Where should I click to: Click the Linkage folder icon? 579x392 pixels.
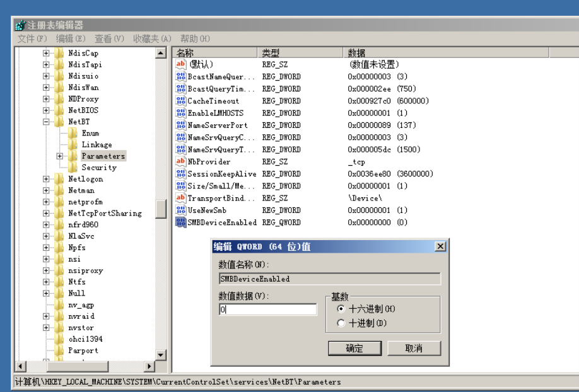pyautogui.click(x=73, y=144)
